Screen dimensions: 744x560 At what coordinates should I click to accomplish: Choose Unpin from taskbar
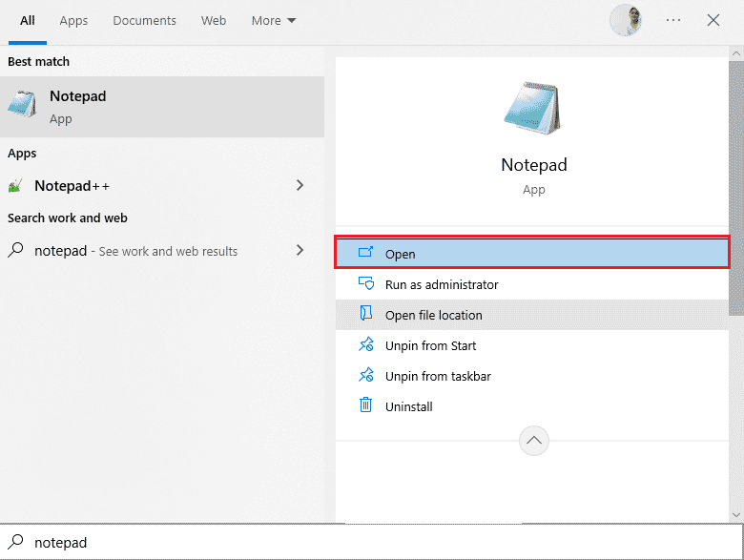pyautogui.click(x=532, y=376)
